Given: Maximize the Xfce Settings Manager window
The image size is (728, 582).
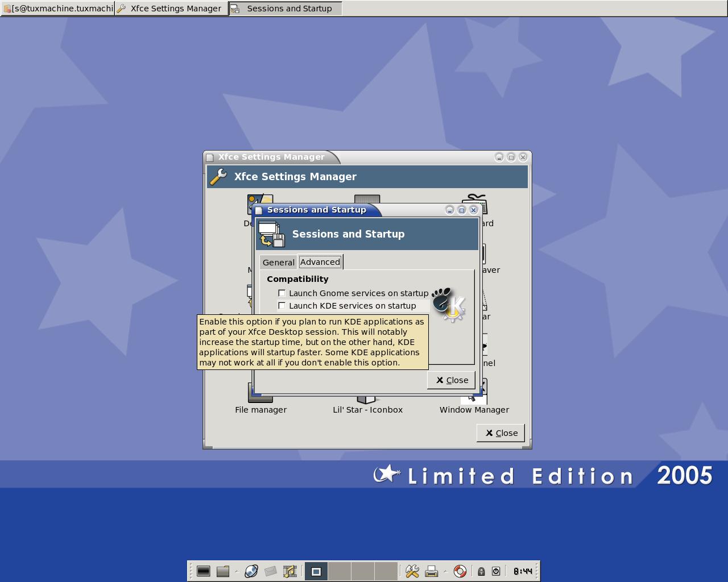Looking at the screenshot, I should coord(511,157).
